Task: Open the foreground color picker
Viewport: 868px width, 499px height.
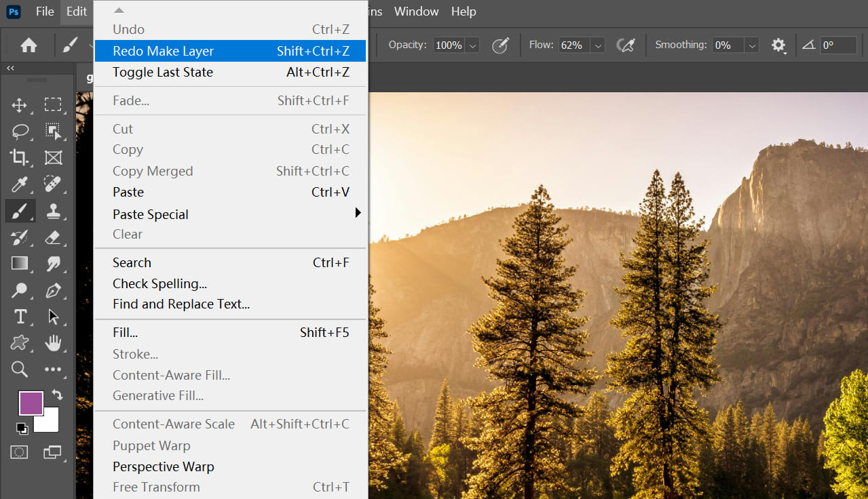Action: point(31,403)
